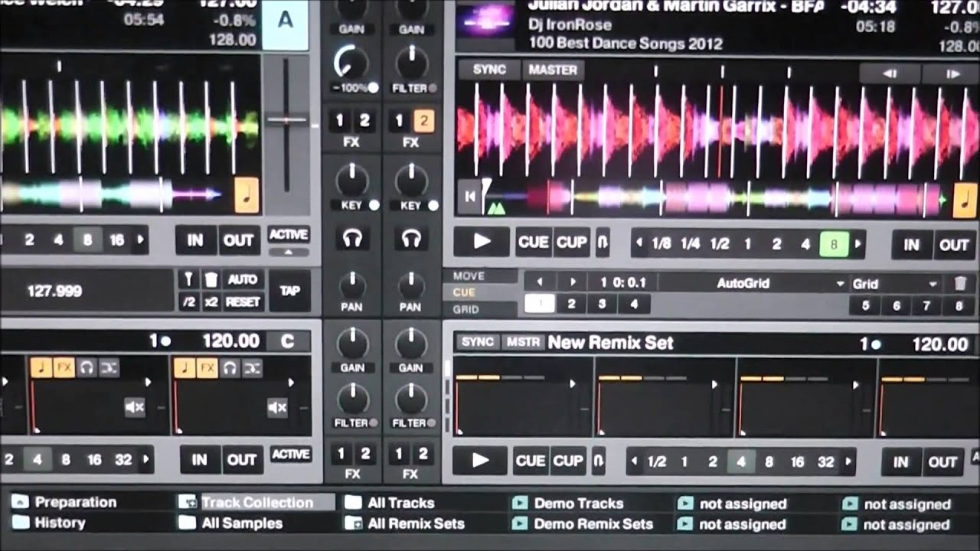Open Track Collection in browser favorites
The height and width of the screenshot is (551, 980).
[x=257, y=503]
